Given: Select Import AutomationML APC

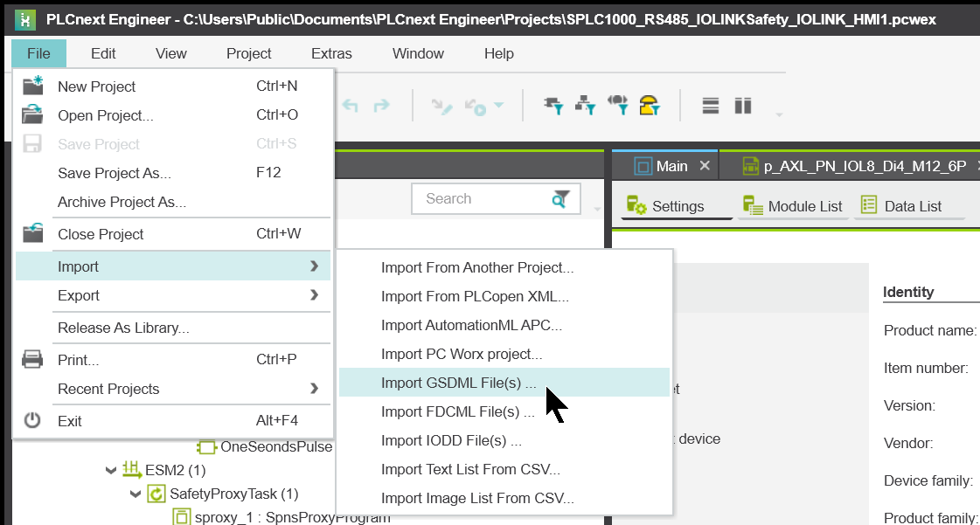Looking at the screenshot, I should click(x=504, y=325).
